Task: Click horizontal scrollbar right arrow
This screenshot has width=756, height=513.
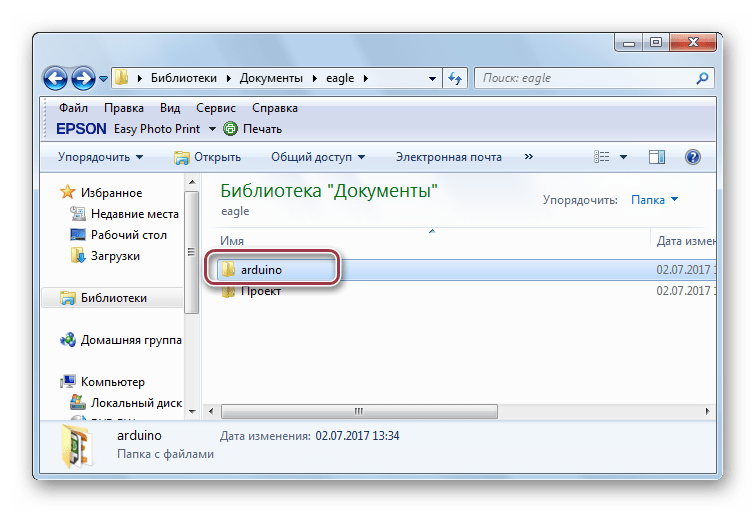Action: point(707,411)
